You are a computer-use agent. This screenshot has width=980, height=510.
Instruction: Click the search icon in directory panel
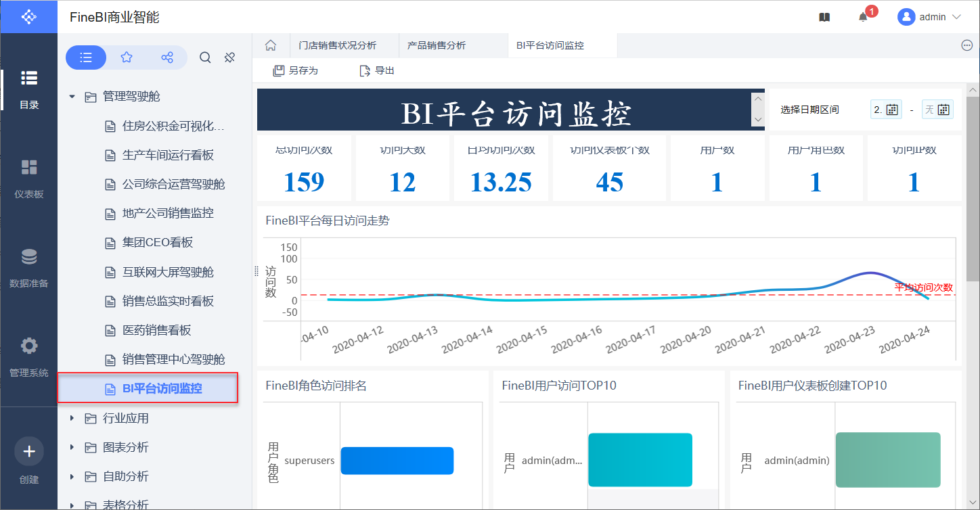click(205, 58)
